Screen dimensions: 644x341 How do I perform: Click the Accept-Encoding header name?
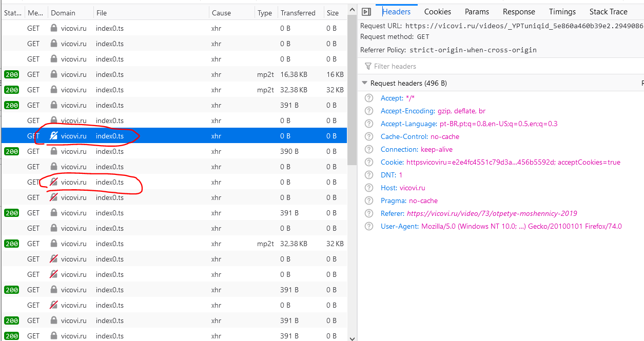point(408,111)
